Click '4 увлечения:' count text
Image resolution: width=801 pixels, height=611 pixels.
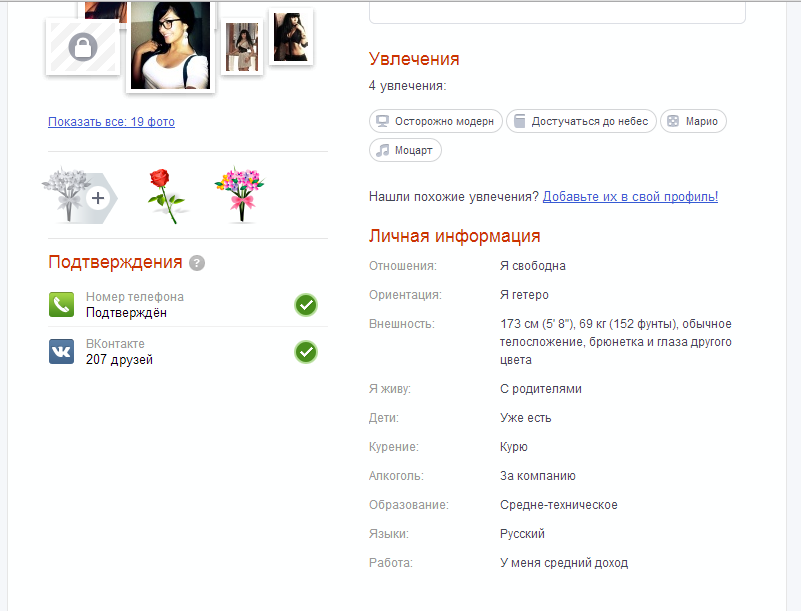point(408,86)
